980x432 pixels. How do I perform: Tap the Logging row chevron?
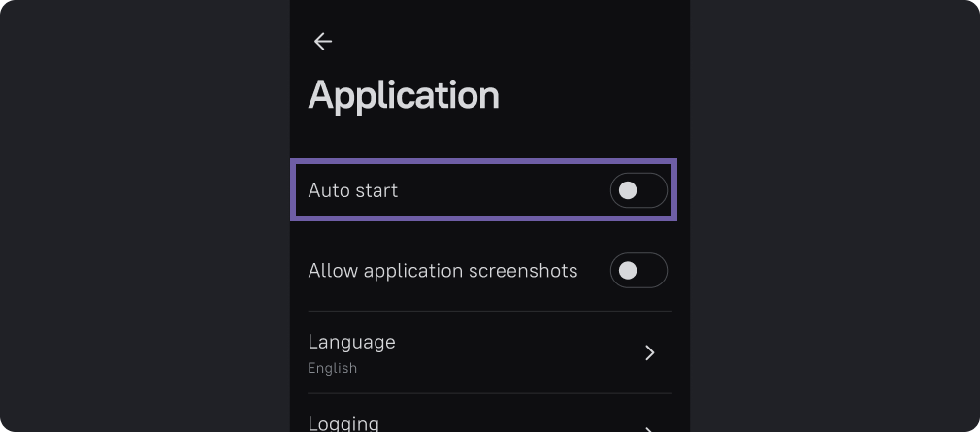click(650, 427)
